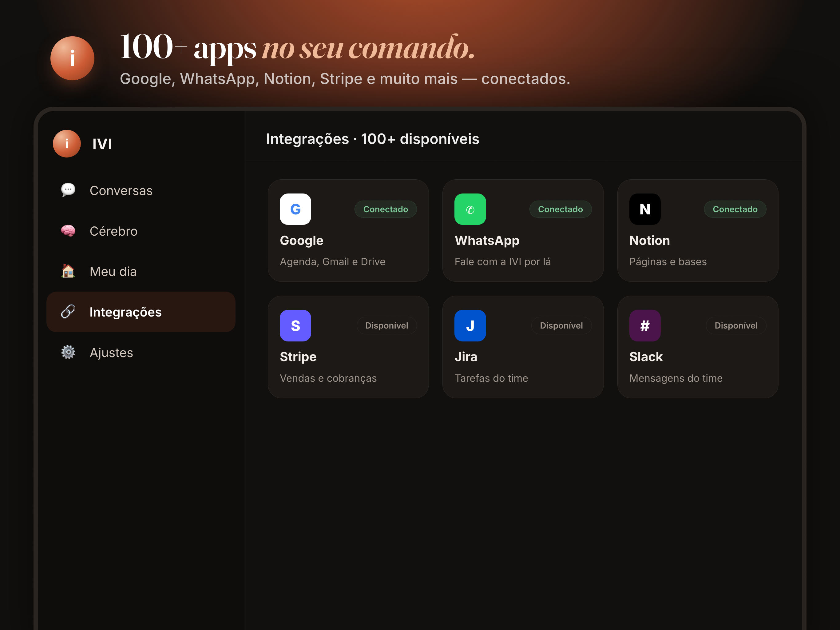Click the Ajustes gear icon
This screenshot has height=630, width=840.
[x=68, y=352]
